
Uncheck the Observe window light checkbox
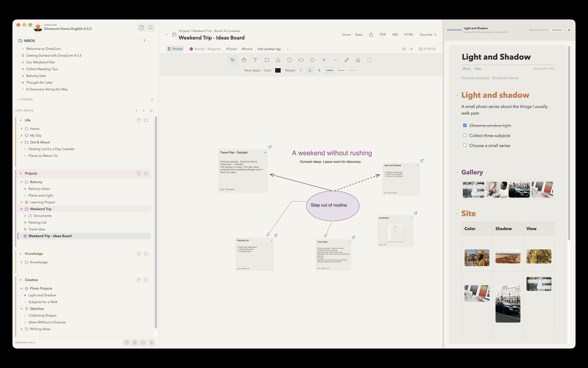[465, 125]
